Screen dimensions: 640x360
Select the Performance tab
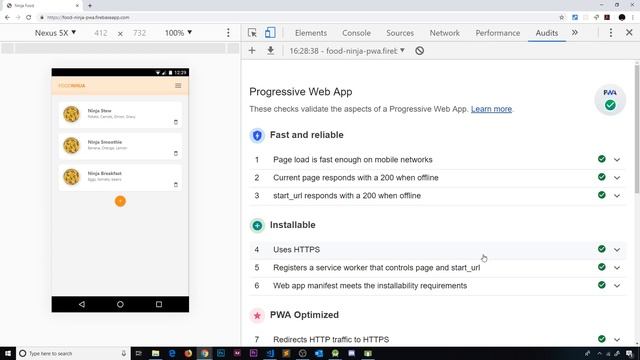(x=498, y=33)
